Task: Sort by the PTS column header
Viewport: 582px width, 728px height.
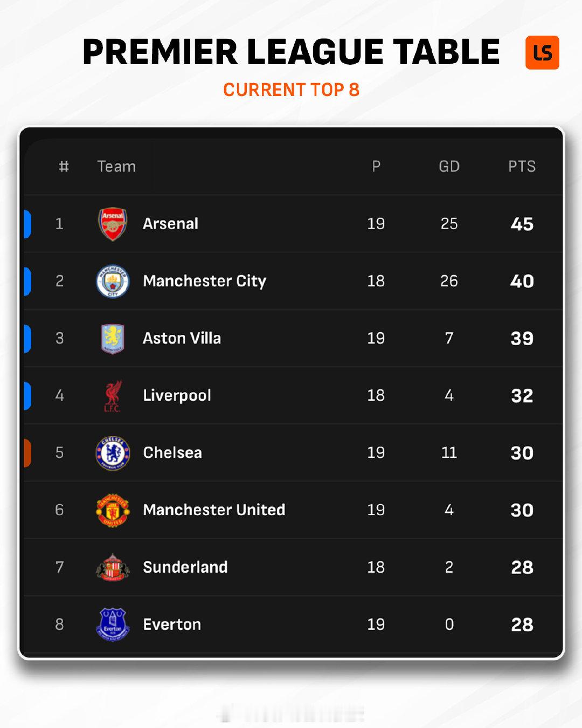Action: click(x=522, y=166)
